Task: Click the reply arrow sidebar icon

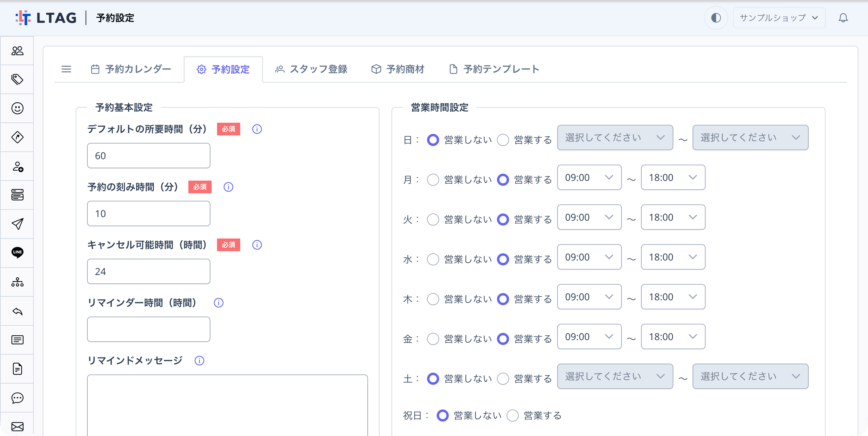Action: coord(17,311)
